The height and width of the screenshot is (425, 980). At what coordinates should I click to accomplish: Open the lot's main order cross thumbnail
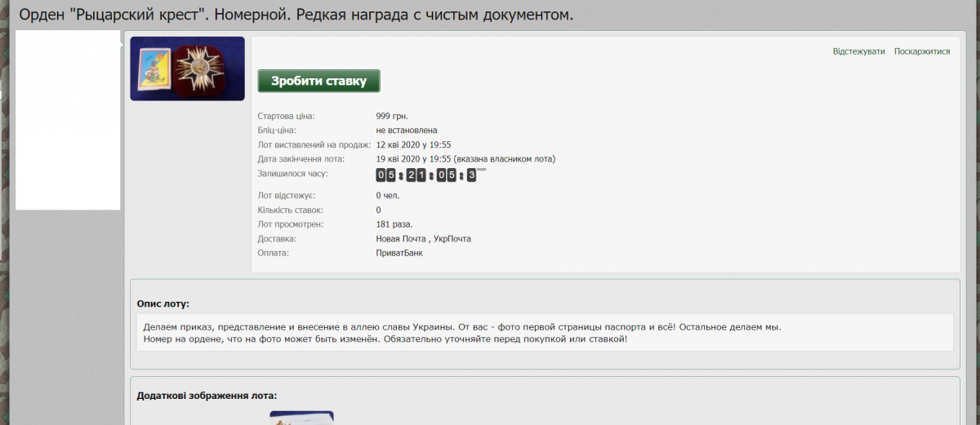pos(187,69)
